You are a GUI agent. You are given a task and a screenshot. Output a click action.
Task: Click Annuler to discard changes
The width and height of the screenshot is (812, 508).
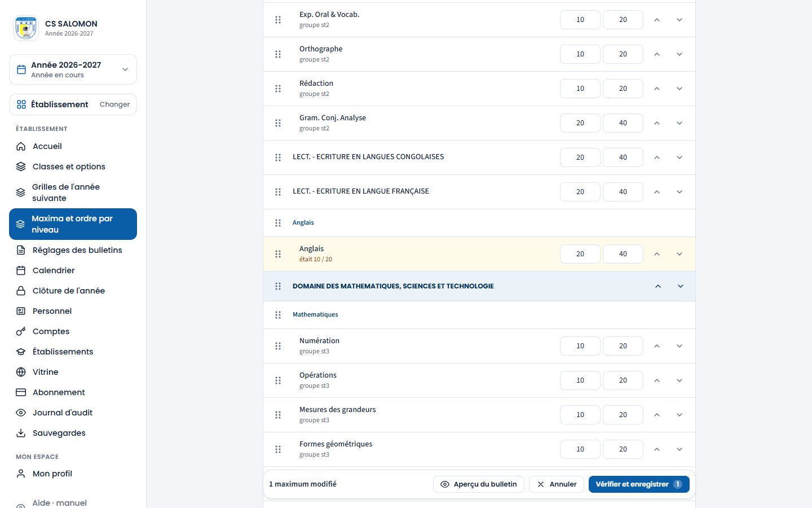(557, 484)
